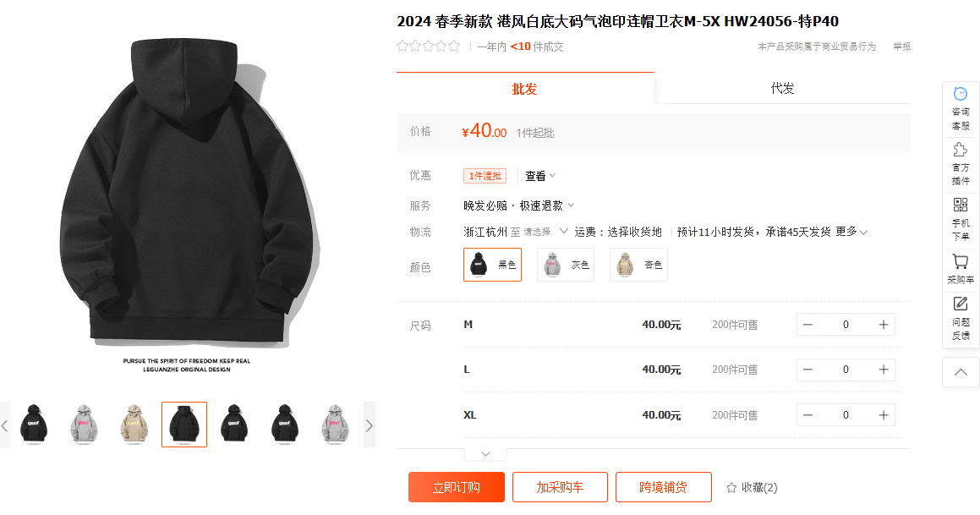Select the beige hoodie thumbnail

(x=134, y=425)
